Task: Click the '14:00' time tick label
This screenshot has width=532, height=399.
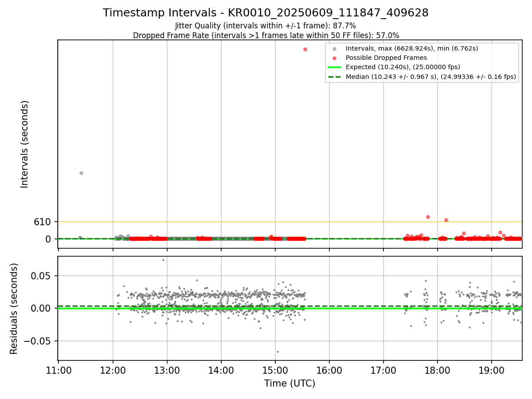Action: (x=221, y=370)
